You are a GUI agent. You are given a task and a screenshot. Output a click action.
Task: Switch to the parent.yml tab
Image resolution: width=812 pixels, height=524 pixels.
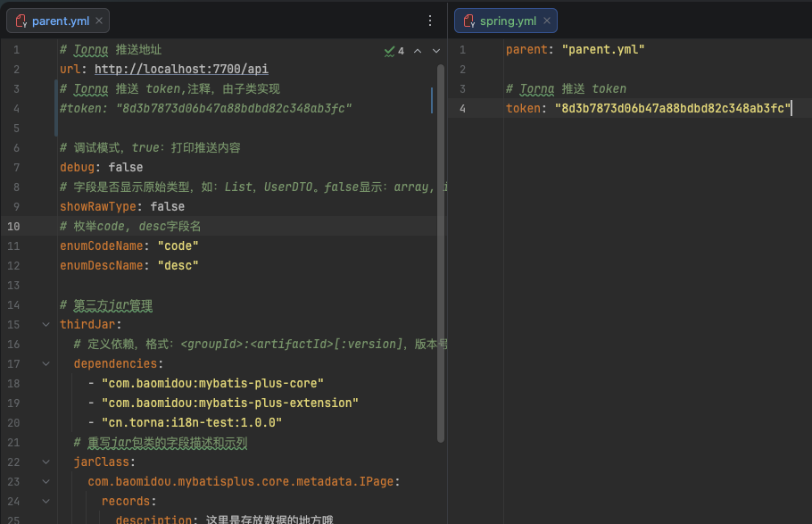[x=59, y=21]
